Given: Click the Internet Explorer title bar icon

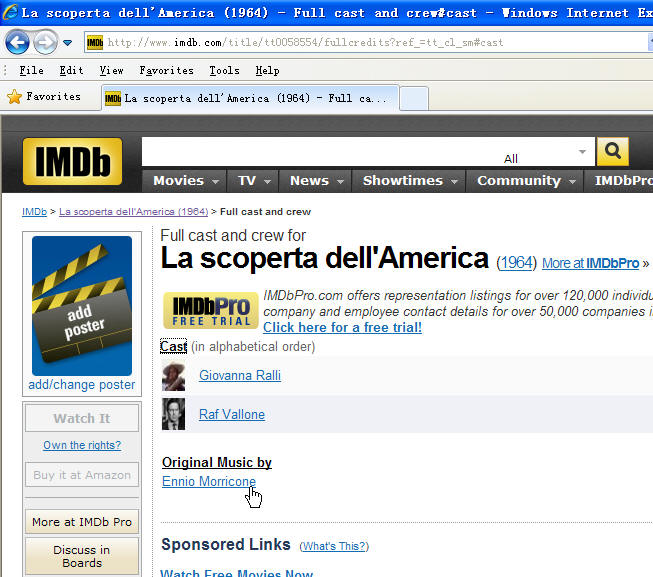Looking at the screenshot, I should [10, 12].
